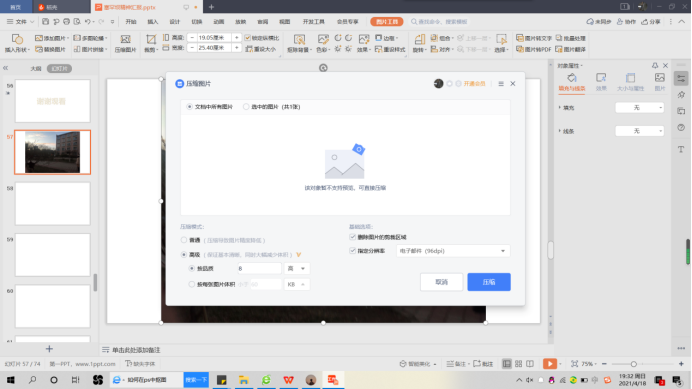Screen dimensions: 692x389
Task: Click the 取消 button in dialog
Action: coord(441,282)
